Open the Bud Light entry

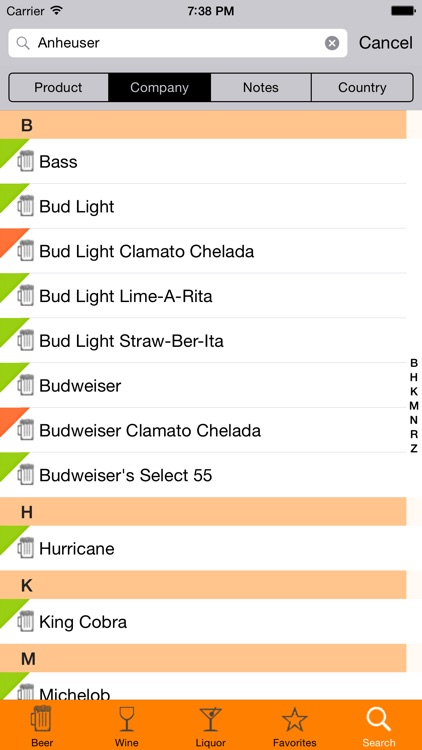[x=203, y=206]
